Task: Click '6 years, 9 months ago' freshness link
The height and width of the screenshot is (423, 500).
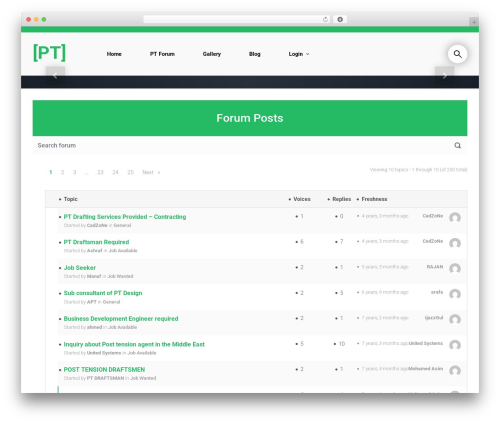Action: [385, 292]
